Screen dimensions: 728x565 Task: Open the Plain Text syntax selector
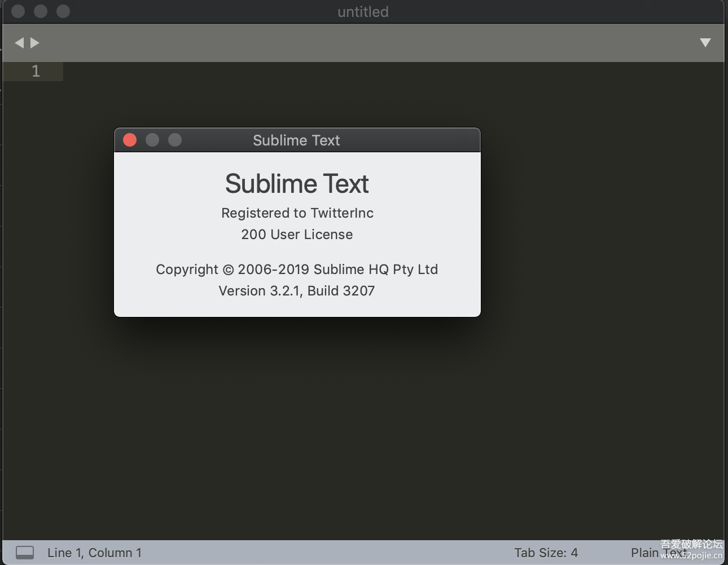(x=649, y=553)
